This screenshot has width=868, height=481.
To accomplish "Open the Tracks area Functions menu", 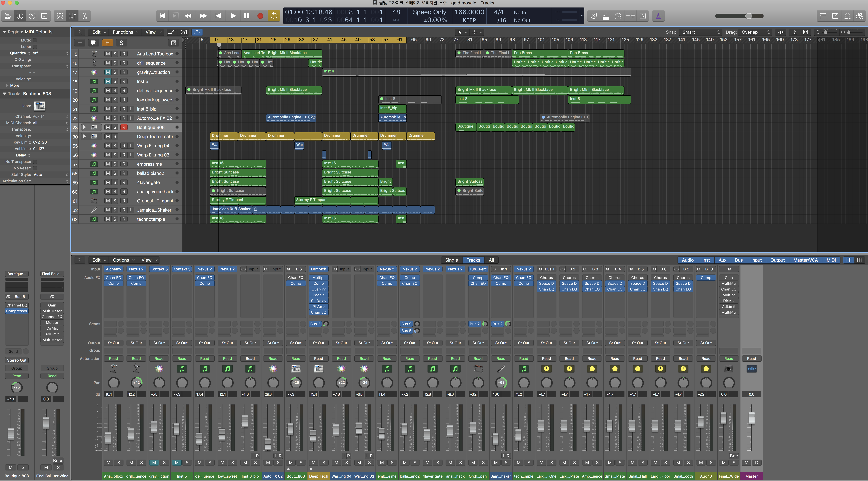I will (125, 32).
